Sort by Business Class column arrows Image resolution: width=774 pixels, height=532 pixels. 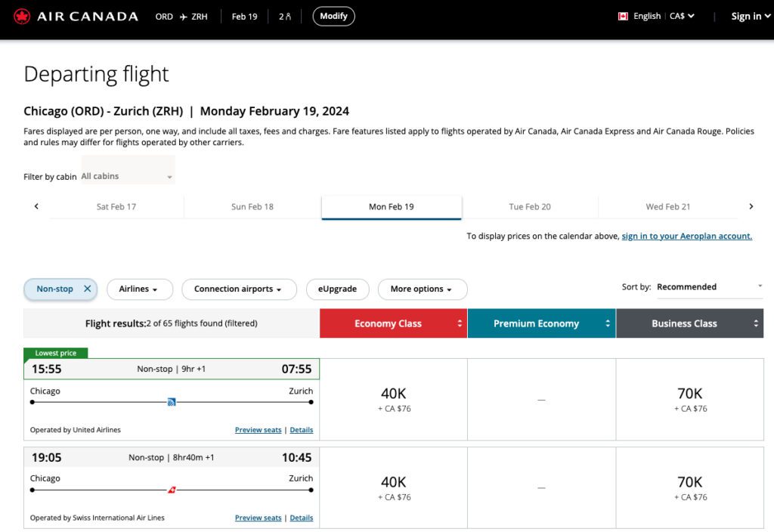coord(756,323)
